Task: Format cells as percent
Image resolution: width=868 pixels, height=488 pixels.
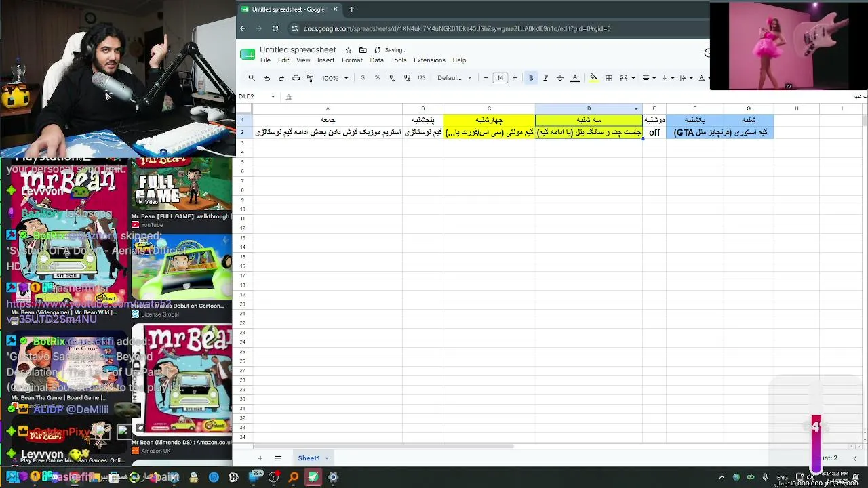Action: [377, 78]
